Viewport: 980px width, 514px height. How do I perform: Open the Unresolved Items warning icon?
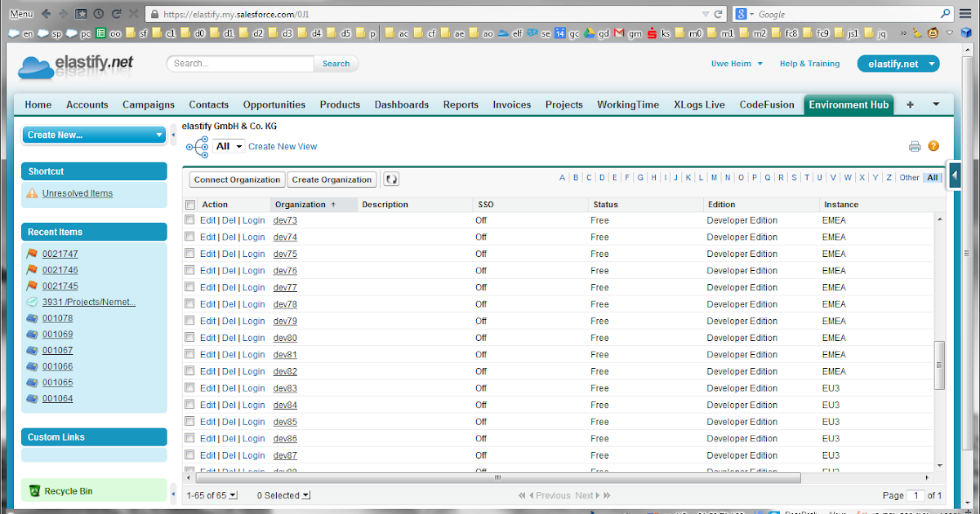click(32, 193)
